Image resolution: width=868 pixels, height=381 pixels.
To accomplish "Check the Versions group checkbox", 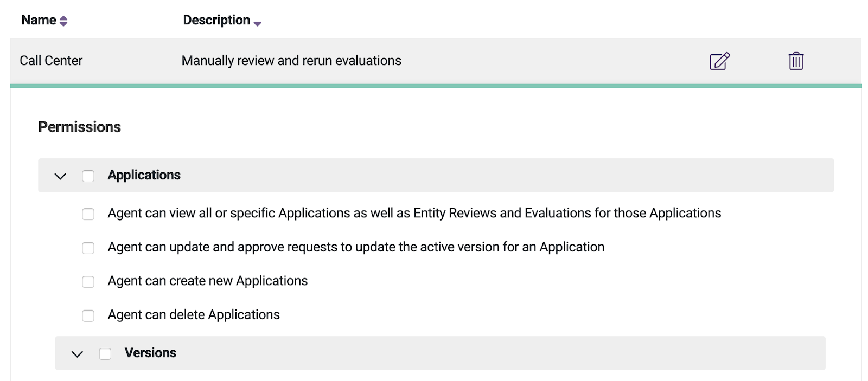I will (x=105, y=354).
